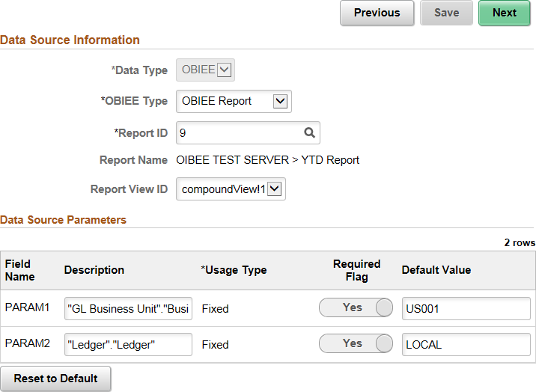Select the PARAM1 field name cell

pos(28,307)
